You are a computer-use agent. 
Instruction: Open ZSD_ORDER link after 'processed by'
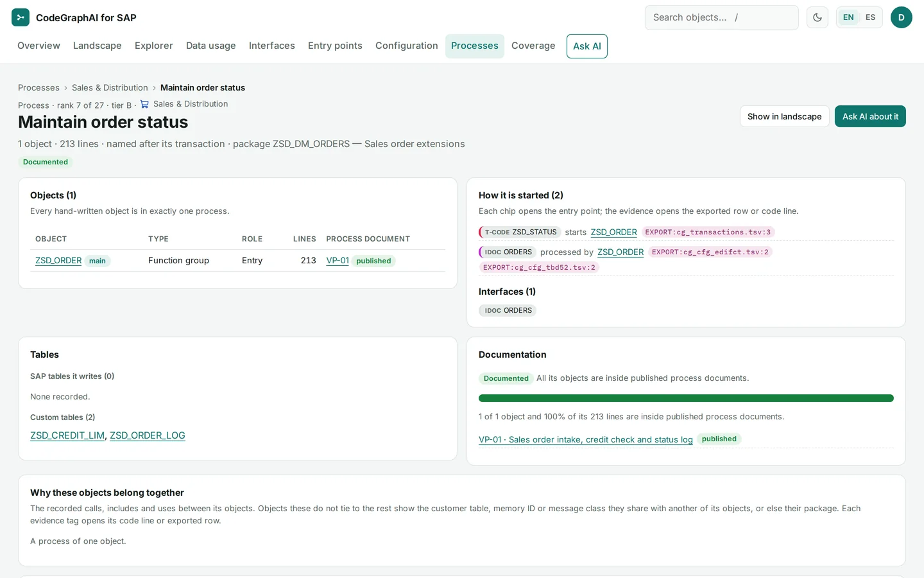pos(620,252)
